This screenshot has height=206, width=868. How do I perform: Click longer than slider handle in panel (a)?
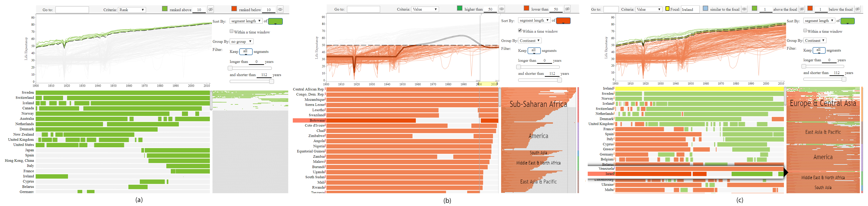[x=230, y=68]
